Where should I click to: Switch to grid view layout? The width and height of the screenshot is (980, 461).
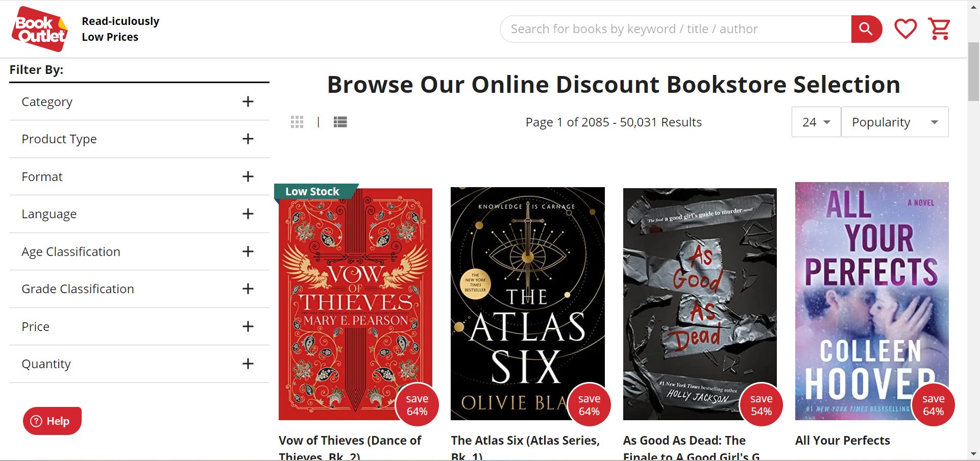click(x=297, y=122)
